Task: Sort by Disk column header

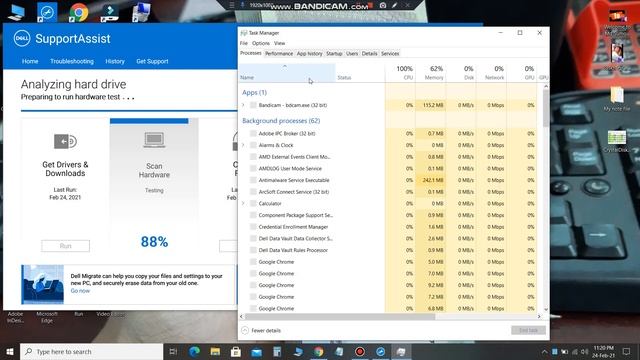Action: pyautogui.click(x=461, y=73)
